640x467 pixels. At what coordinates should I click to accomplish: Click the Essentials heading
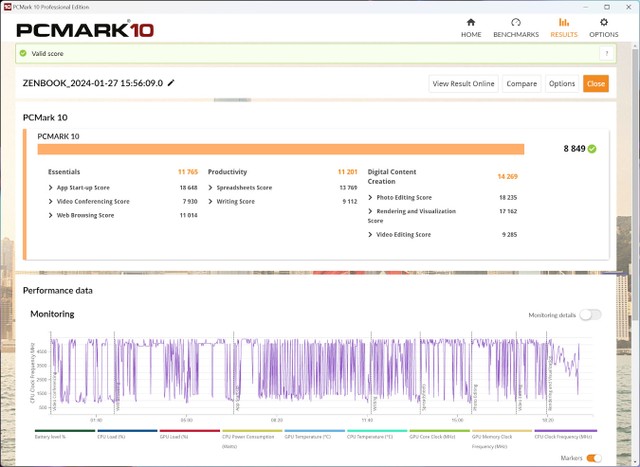pyautogui.click(x=64, y=172)
